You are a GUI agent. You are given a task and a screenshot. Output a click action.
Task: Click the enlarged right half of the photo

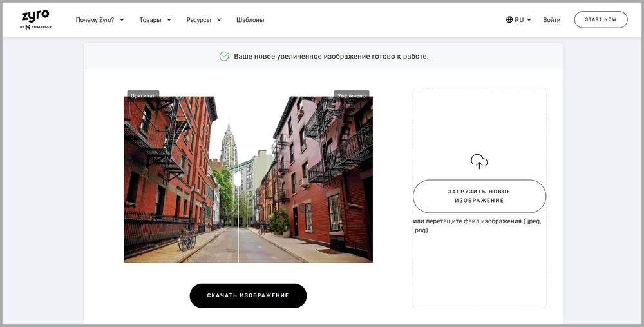(x=309, y=181)
